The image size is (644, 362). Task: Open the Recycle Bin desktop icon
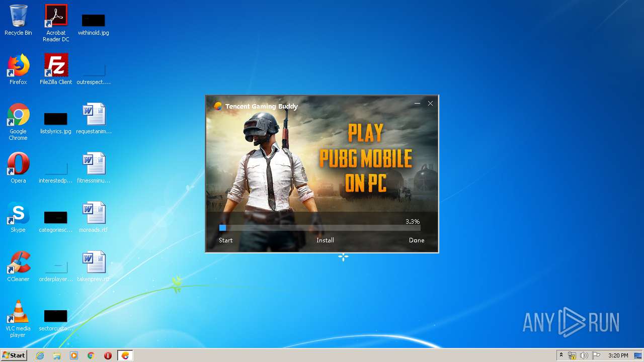(18, 20)
